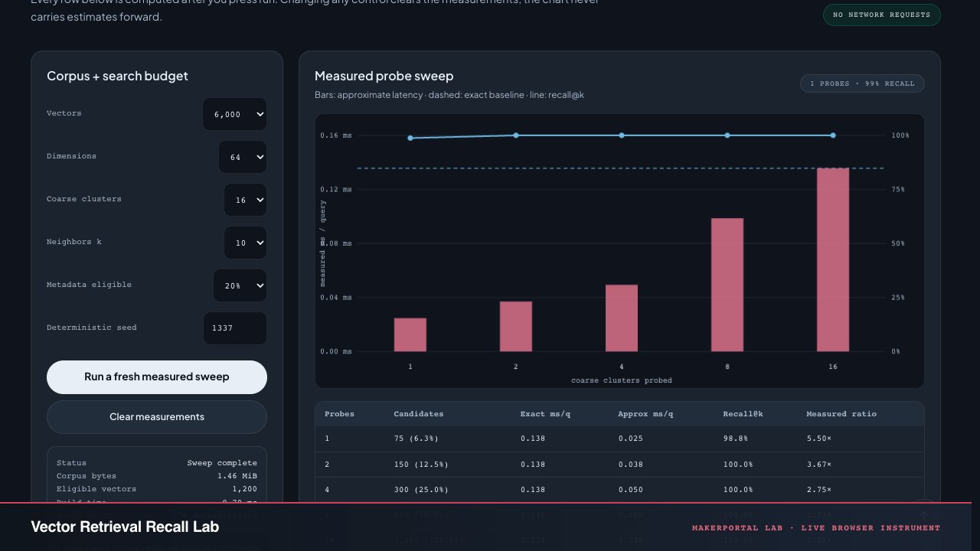
Task: Click the 100% right-axis tick label
Action: (900, 135)
